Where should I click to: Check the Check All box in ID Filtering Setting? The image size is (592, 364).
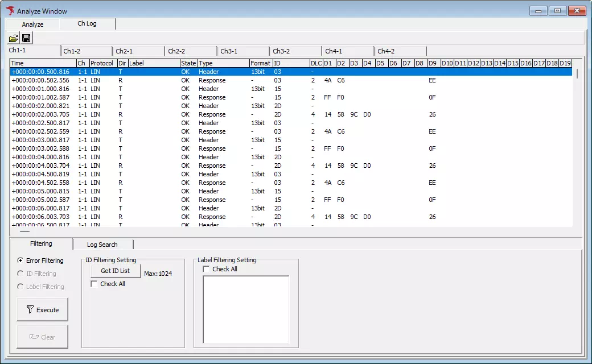[x=94, y=284]
